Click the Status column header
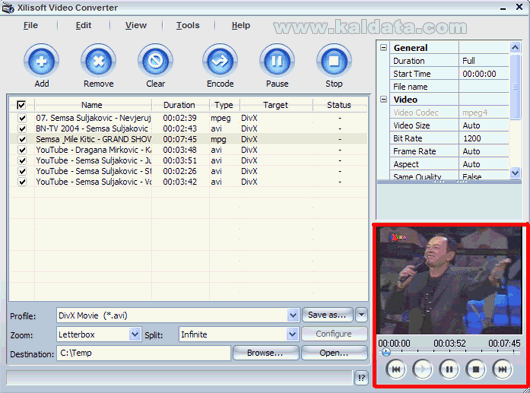 tap(339, 105)
